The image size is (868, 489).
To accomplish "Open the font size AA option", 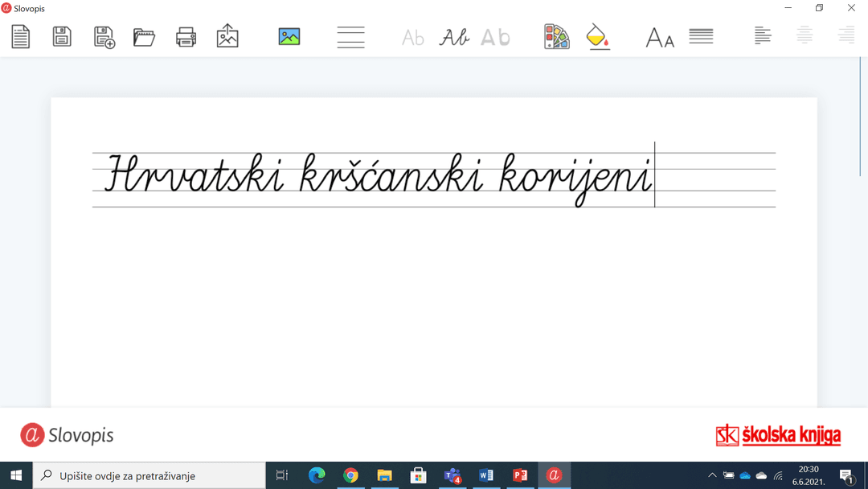I will [x=660, y=37].
